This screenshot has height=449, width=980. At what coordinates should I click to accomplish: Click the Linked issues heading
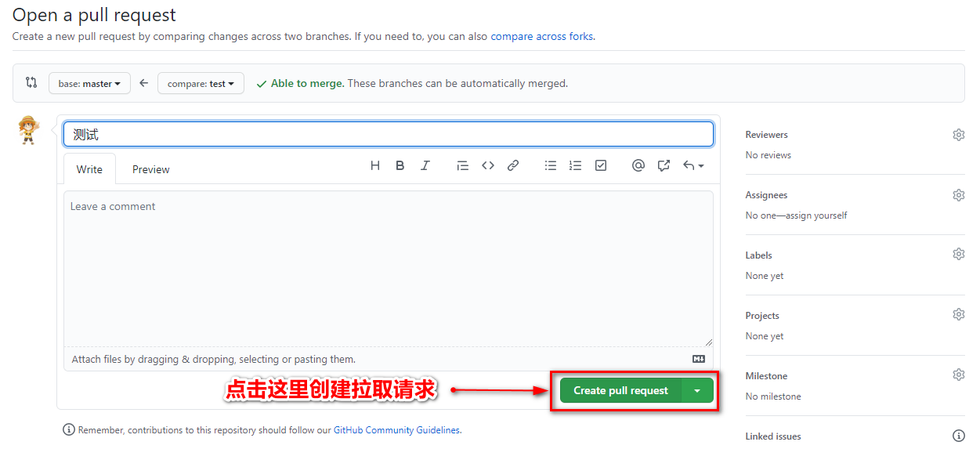pos(773,436)
